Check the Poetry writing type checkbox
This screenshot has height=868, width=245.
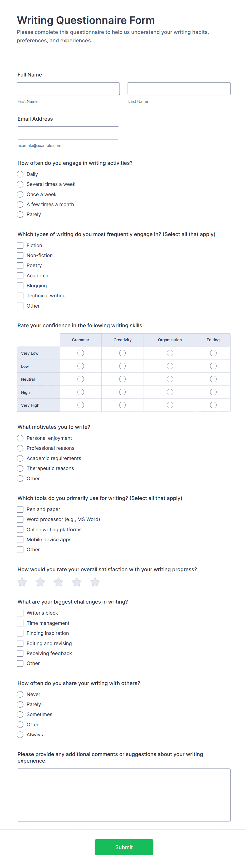tap(20, 265)
